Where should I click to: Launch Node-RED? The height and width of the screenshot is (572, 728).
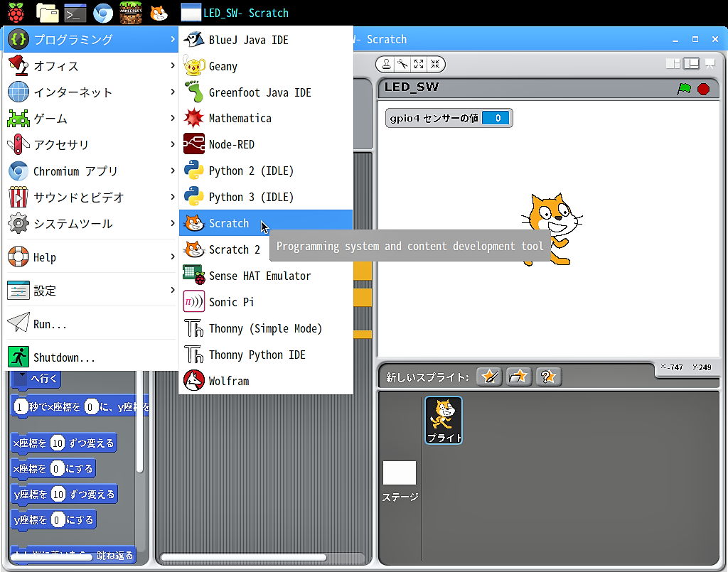point(266,144)
